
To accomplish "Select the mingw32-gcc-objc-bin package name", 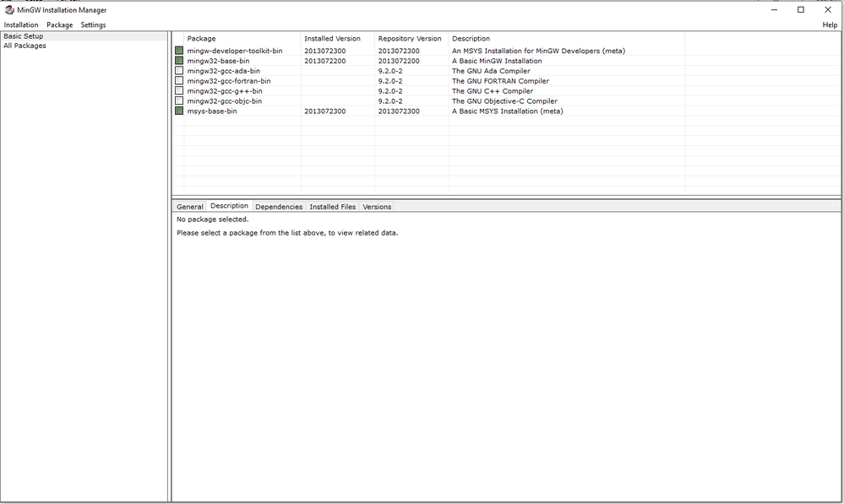I will coord(225,101).
